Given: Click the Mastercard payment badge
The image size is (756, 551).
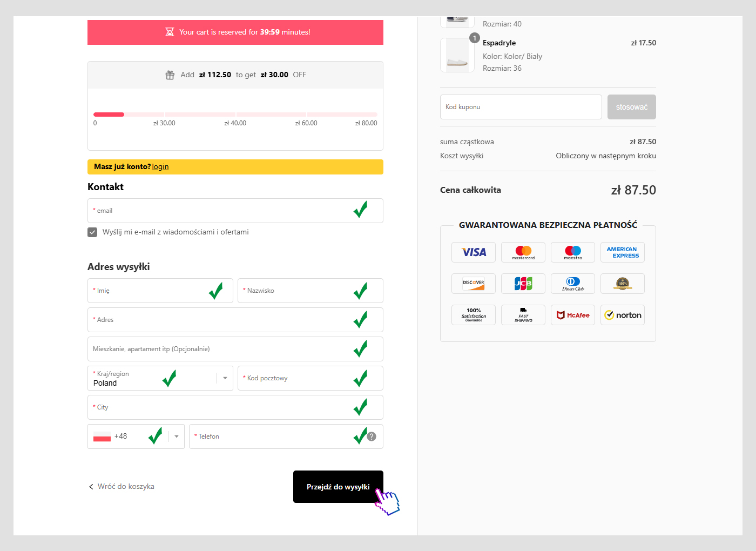Looking at the screenshot, I should [523, 252].
